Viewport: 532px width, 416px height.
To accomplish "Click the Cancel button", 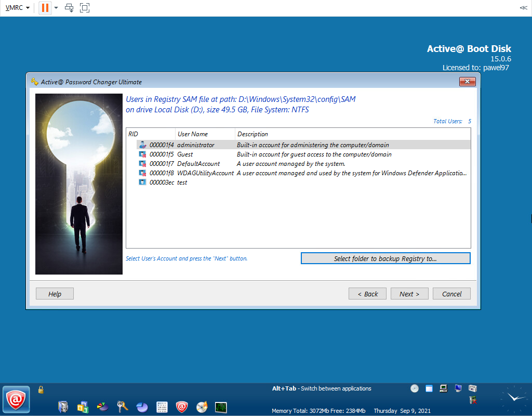I will [x=451, y=294].
